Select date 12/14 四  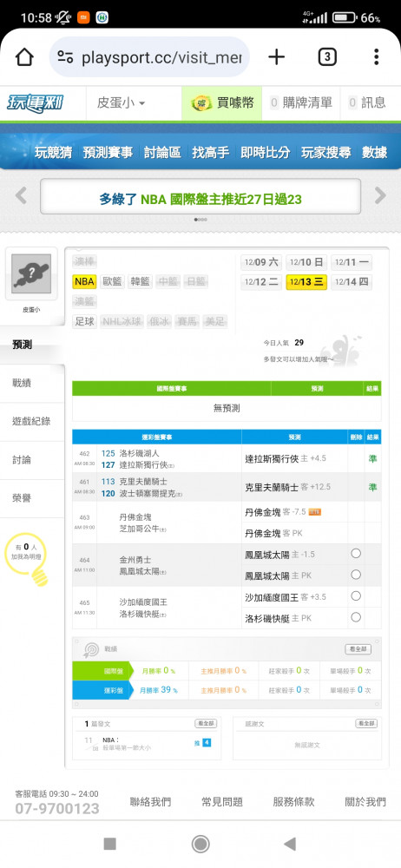[x=352, y=282]
